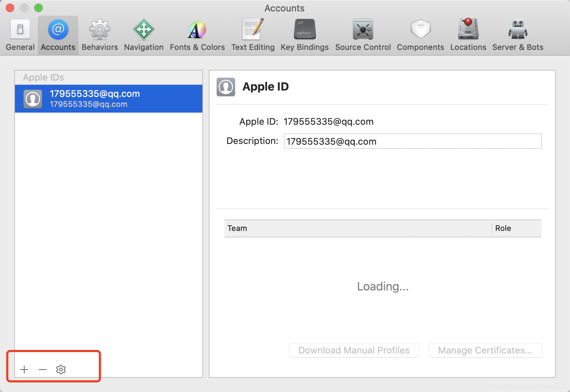This screenshot has width=570, height=392.
Task: Click Manage Certificates button
Action: click(x=485, y=350)
